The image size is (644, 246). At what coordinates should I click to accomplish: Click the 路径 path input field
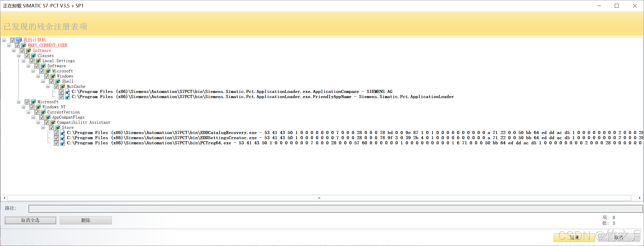click(336, 209)
